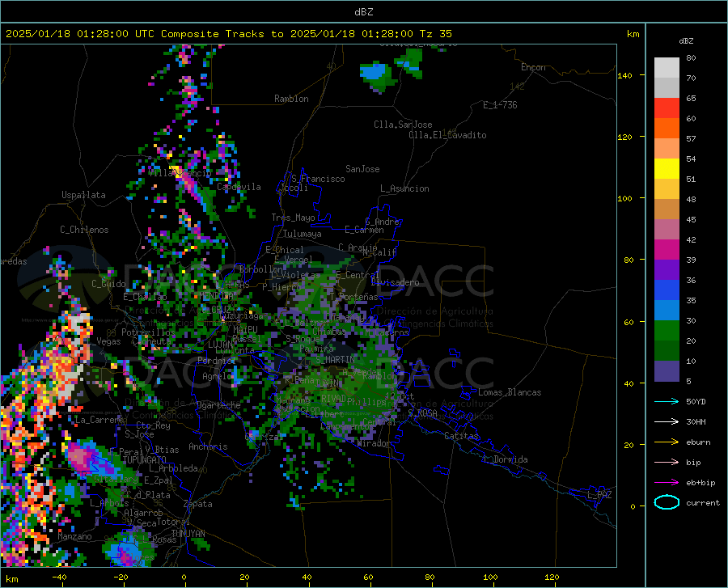Image resolution: width=728 pixels, height=588 pixels.
Task: Click the 'SanJose' map label
Action: pos(362,169)
